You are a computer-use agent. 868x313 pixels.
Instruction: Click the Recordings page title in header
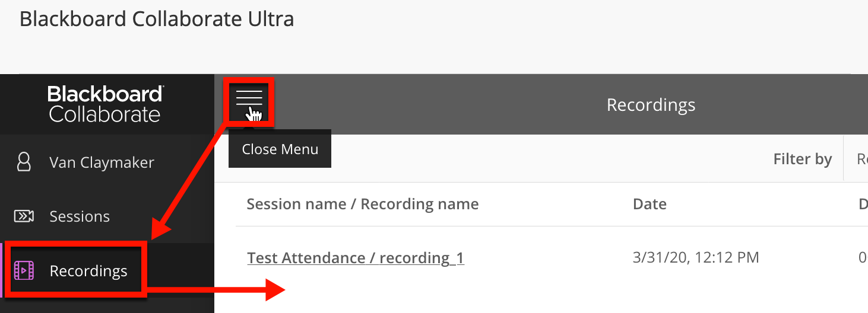pyautogui.click(x=651, y=105)
